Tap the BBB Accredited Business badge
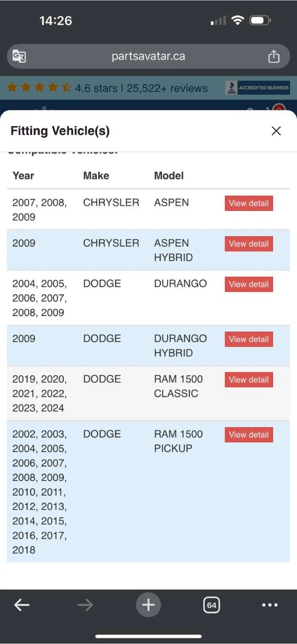 tap(258, 88)
